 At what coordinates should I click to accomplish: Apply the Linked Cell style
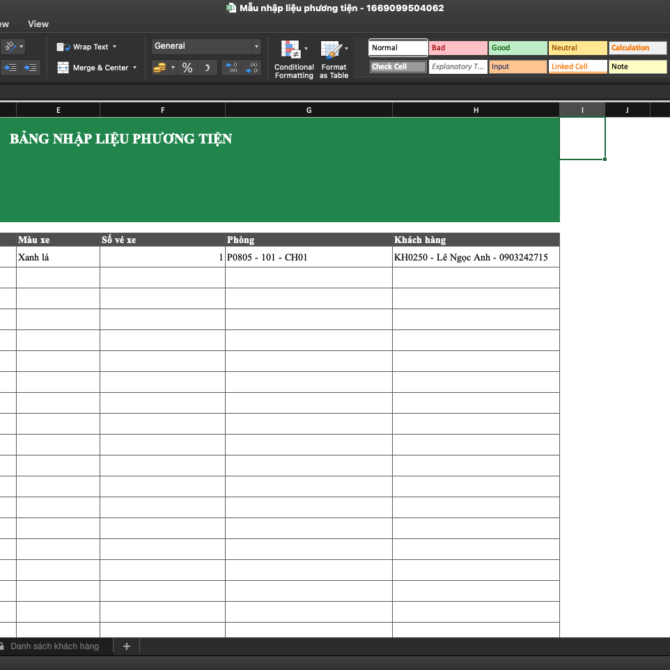(x=577, y=67)
